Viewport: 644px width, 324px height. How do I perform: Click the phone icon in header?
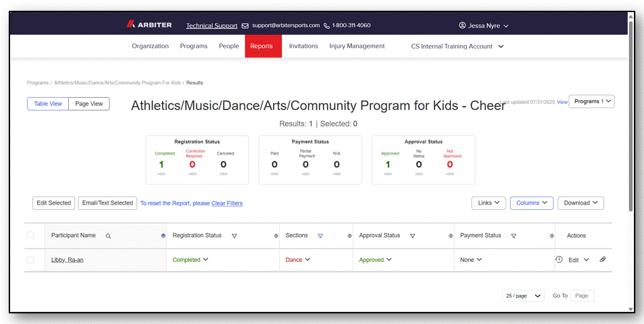327,26
